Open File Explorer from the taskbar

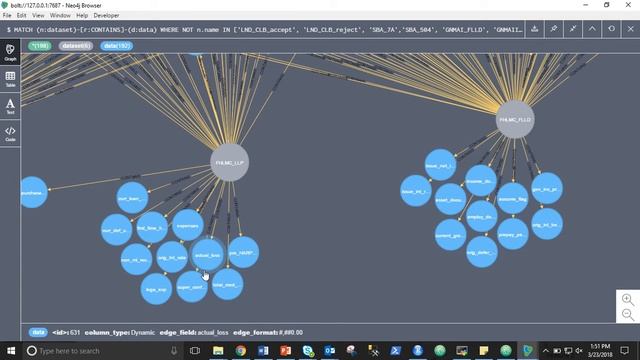pyautogui.click(x=218, y=351)
